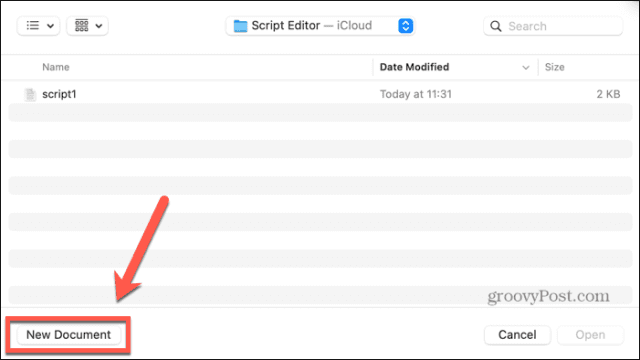
Task: Click the script1 document icon
Action: pos(30,94)
